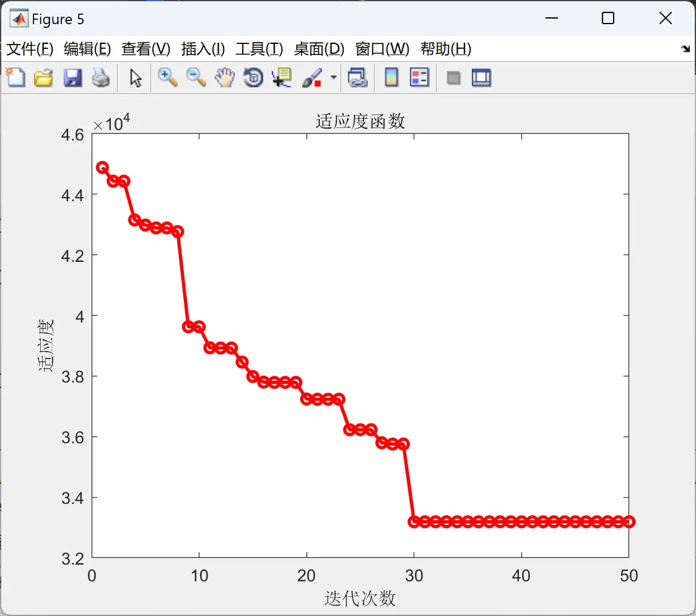Click the x-axis tick label 20
The height and width of the screenshot is (616, 696).
pyautogui.click(x=307, y=576)
